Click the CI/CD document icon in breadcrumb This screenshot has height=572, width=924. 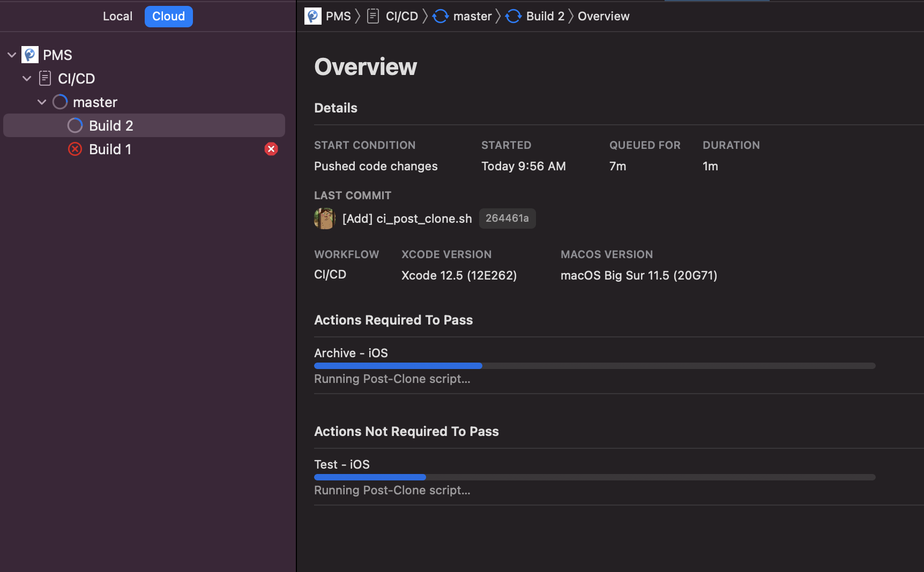[373, 16]
